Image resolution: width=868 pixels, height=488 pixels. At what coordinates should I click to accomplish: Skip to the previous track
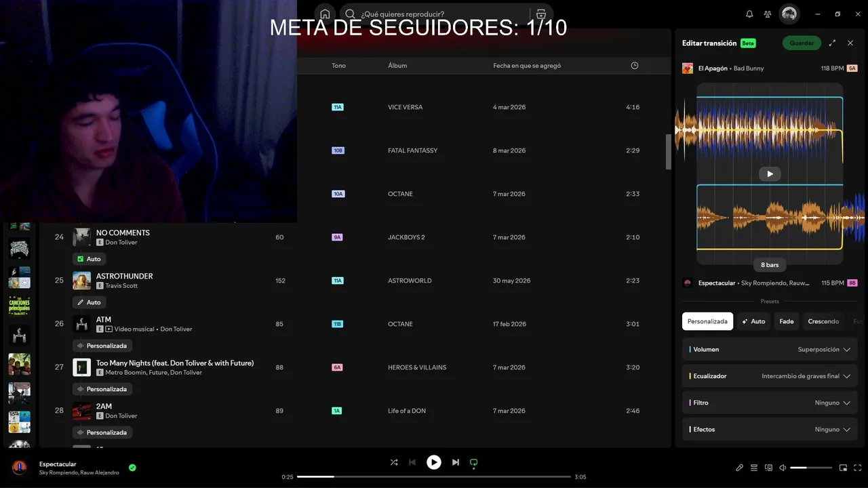pos(412,462)
